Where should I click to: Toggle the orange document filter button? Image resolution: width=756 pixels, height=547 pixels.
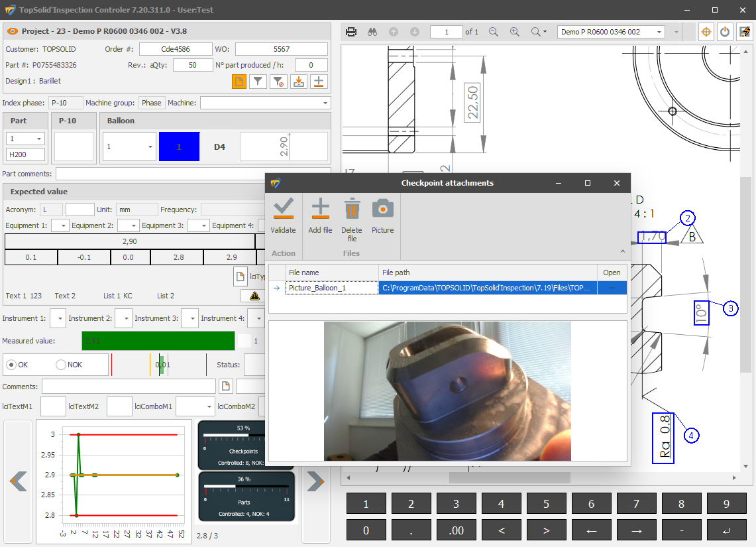(239, 82)
